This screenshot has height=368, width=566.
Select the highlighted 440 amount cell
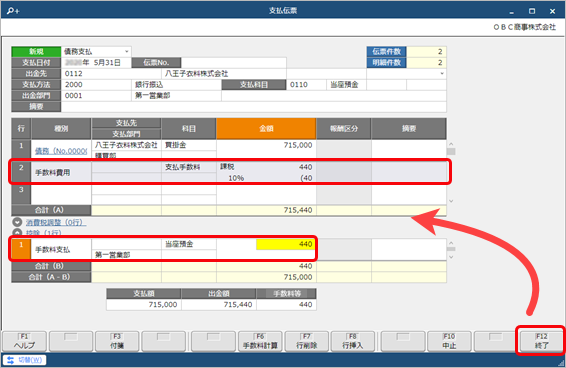[285, 244]
